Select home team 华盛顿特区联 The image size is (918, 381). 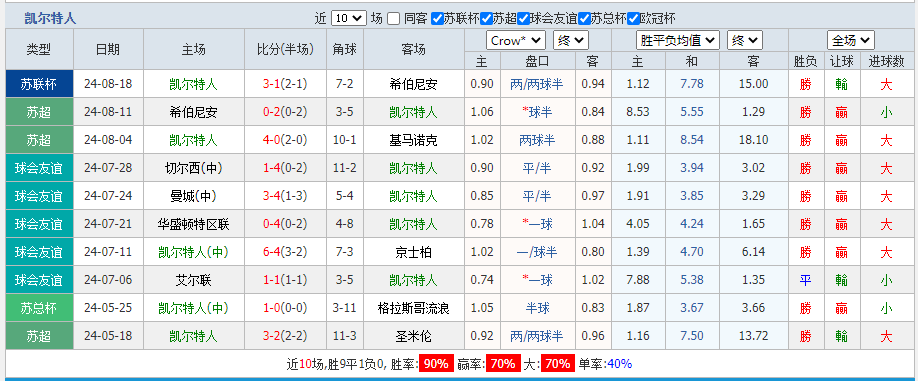tap(193, 224)
